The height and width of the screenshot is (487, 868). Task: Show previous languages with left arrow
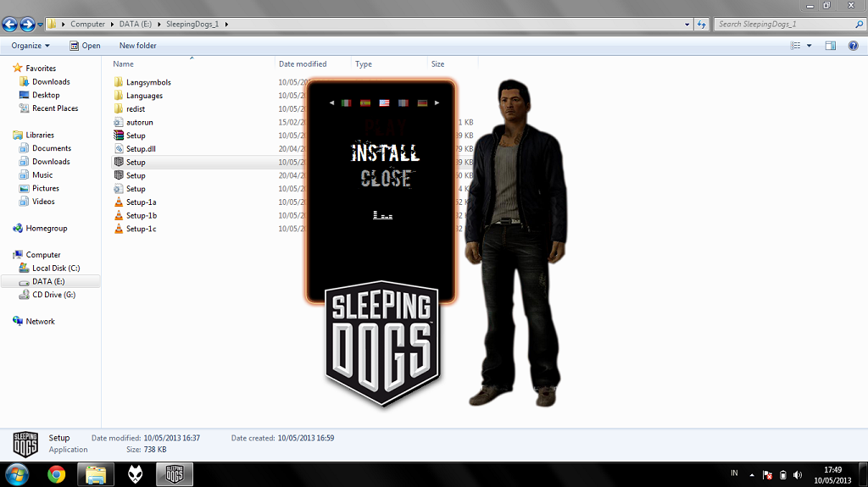click(331, 103)
